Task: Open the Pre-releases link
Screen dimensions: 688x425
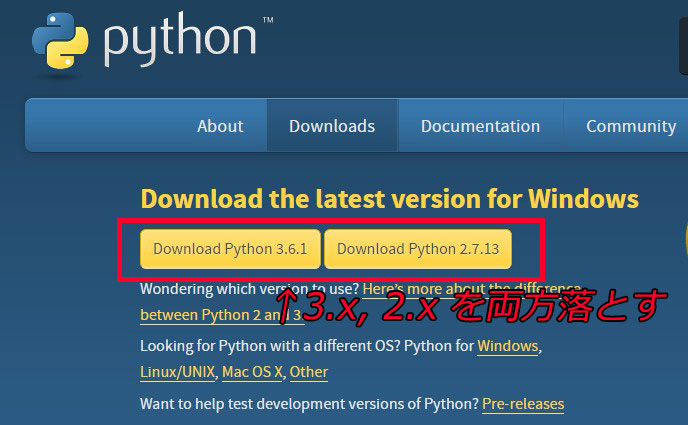Action: tap(523, 404)
